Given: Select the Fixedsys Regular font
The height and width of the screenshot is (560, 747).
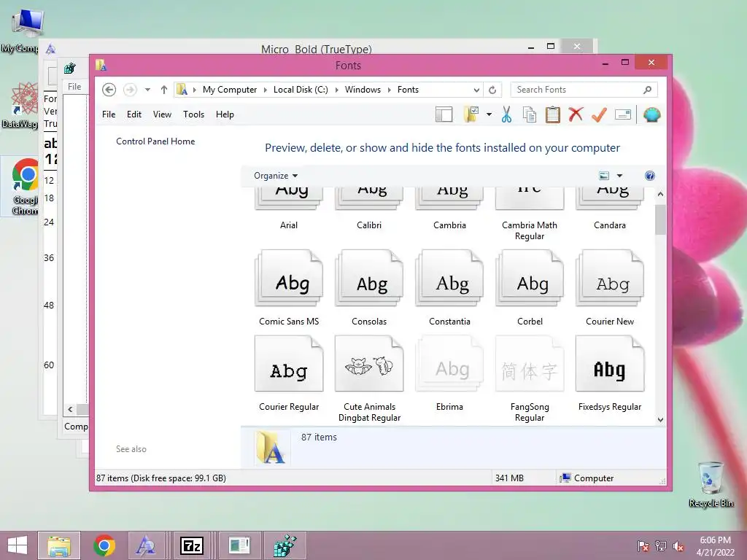Looking at the screenshot, I should [x=610, y=374].
